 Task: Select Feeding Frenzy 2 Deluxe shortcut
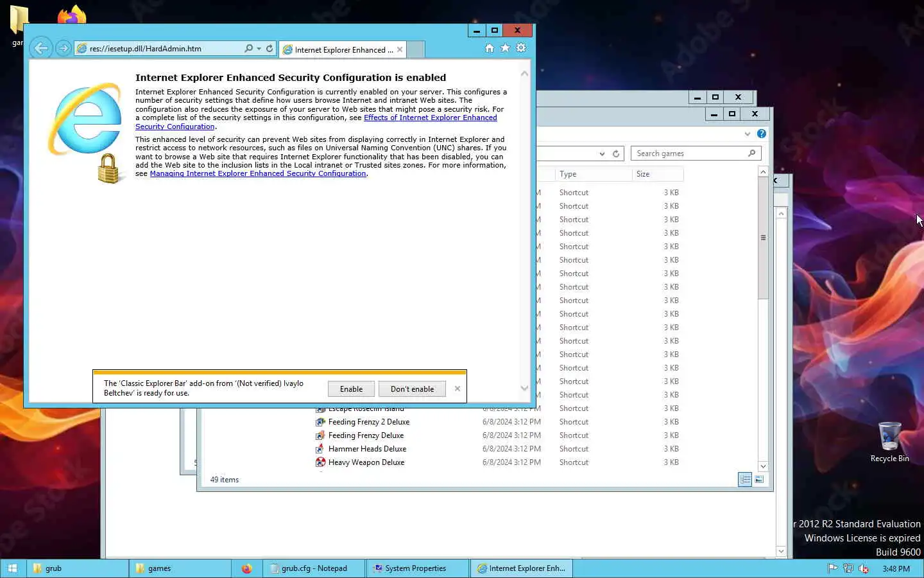369,422
